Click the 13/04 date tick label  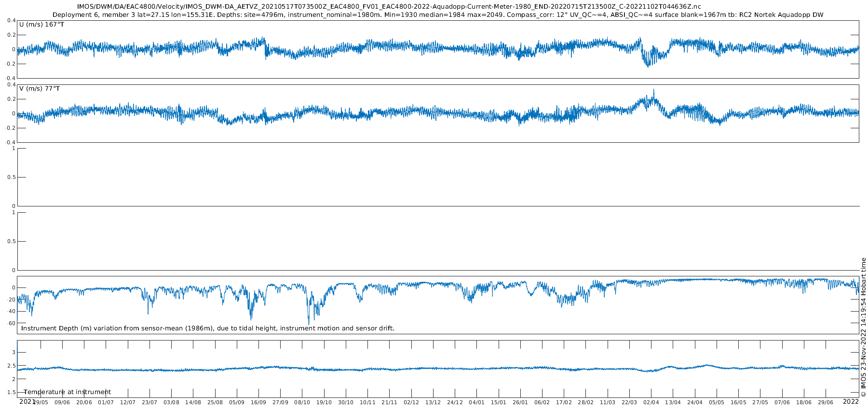673,402
